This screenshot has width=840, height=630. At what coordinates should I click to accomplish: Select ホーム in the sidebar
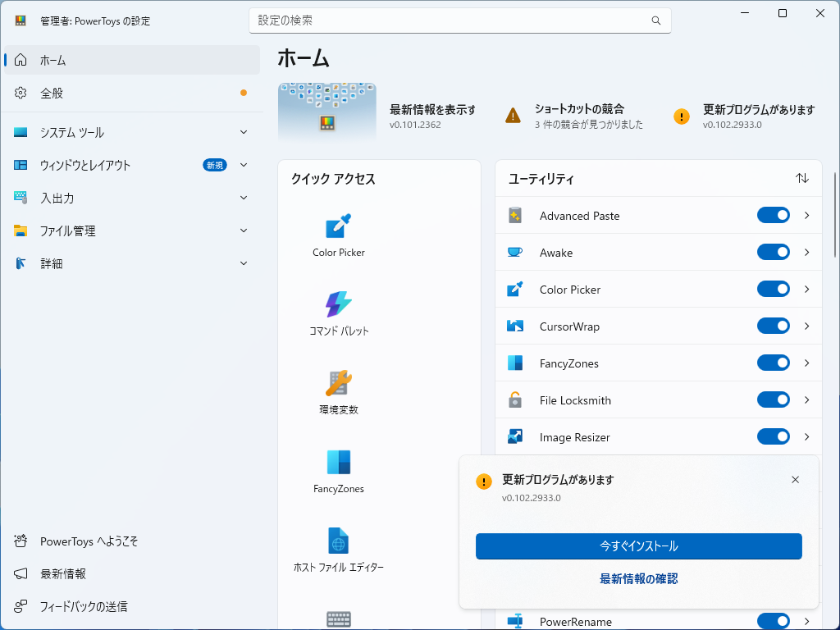click(x=132, y=60)
